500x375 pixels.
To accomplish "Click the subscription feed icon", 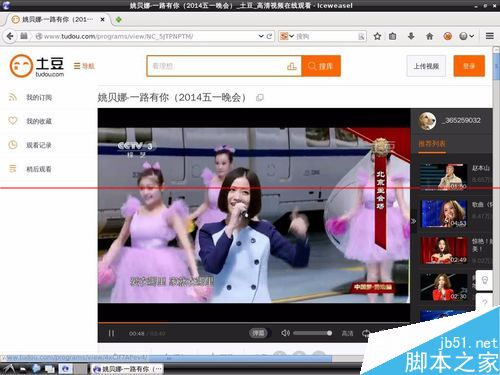I will (13, 97).
